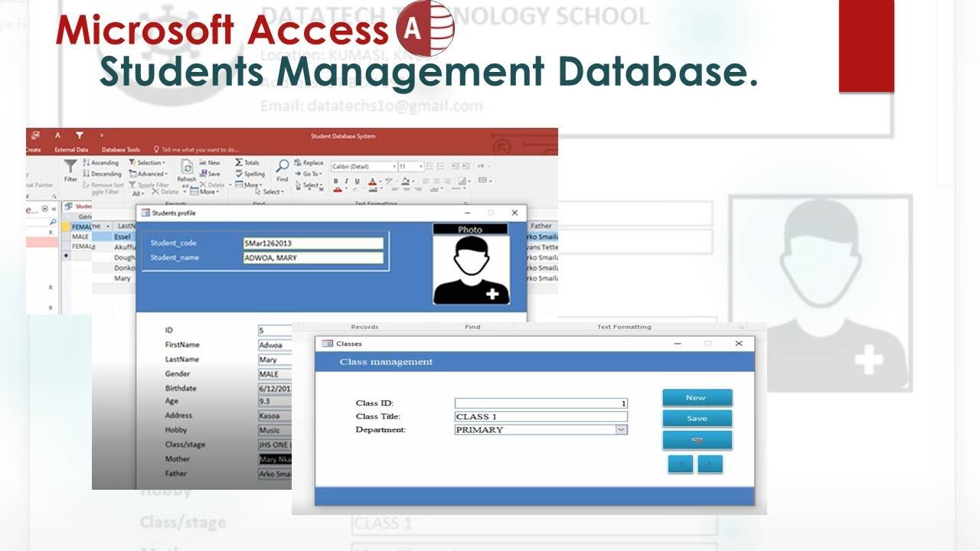Toggle Italic text formatting

pos(347,181)
